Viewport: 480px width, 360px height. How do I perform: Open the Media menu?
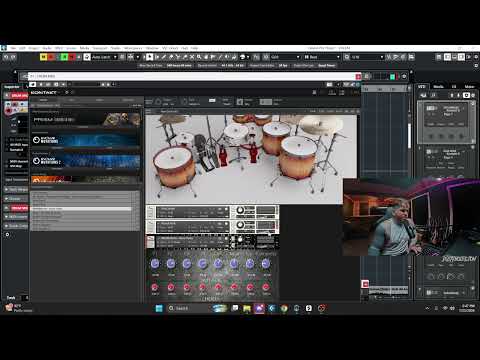coord(84,48)
